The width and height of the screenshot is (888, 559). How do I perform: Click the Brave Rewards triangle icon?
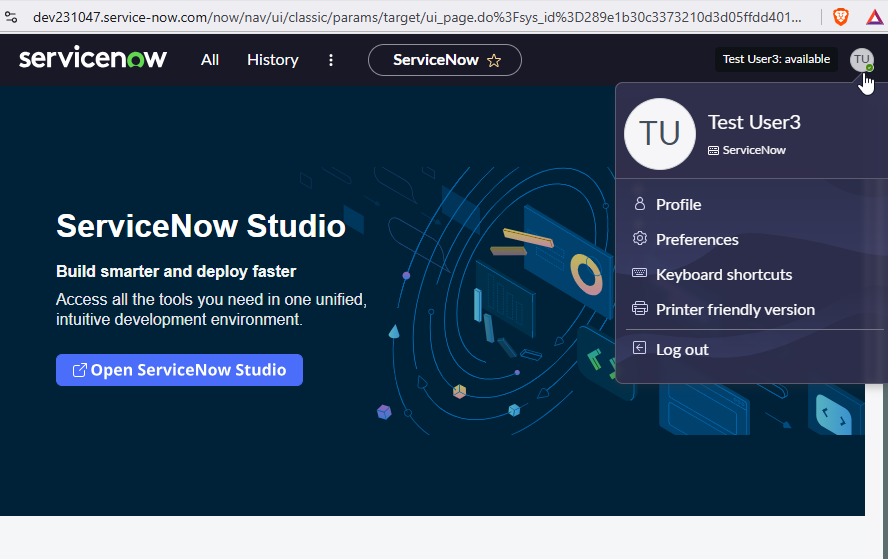873,17
